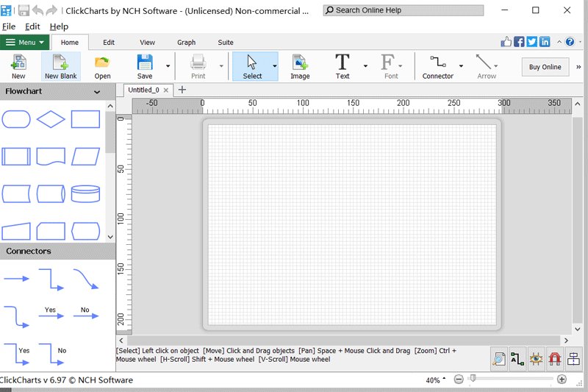Open the Help menu
This screenshot has height=392, width=588.
click(59, 26)
